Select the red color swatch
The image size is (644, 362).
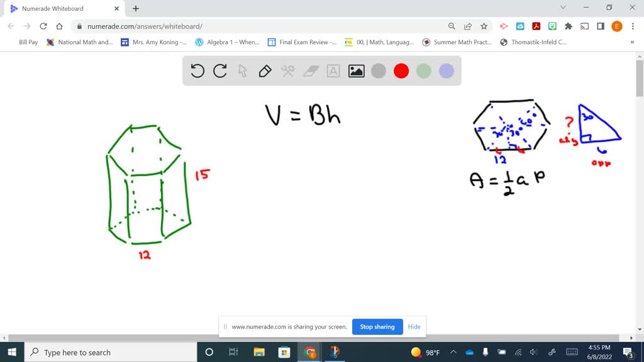[x=401, y=71]
